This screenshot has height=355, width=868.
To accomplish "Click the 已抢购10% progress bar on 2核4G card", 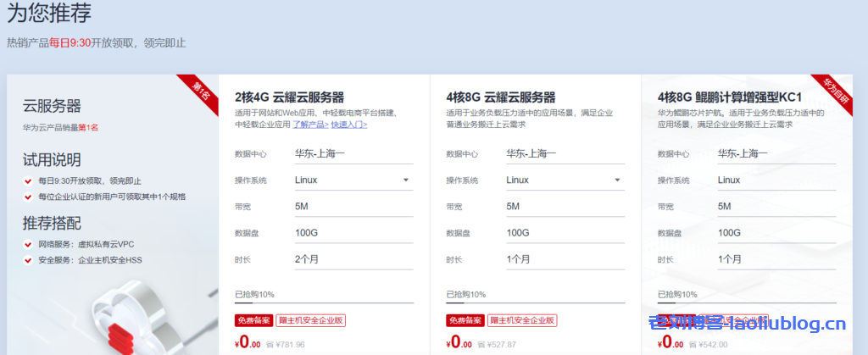I will (324, 302).
